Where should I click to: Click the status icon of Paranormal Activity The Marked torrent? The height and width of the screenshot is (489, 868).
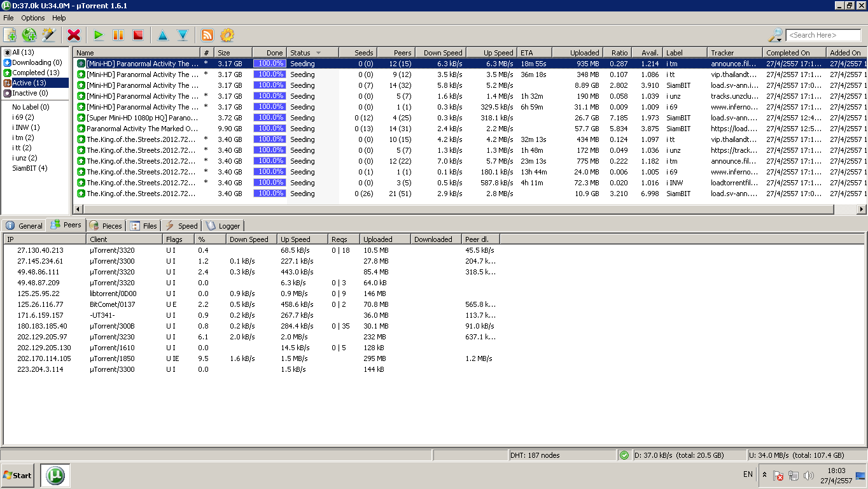(81, 129)
